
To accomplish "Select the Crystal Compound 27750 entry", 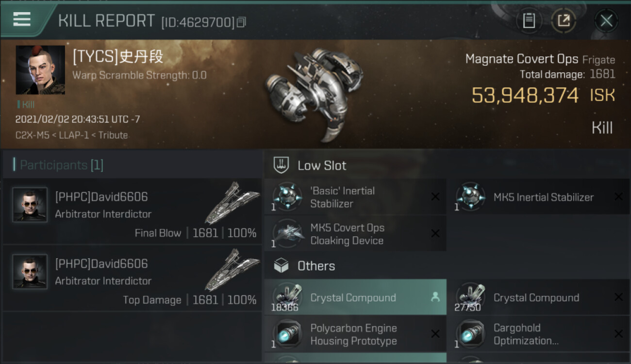I will tap(536, 298).
